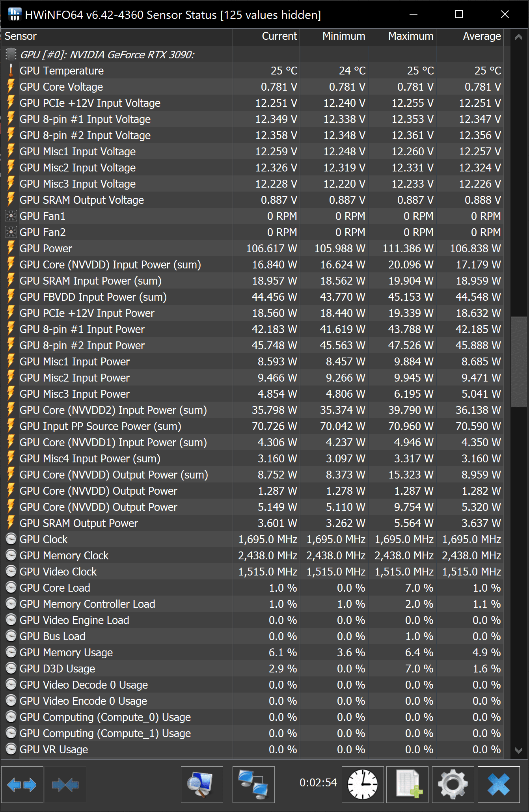Select the GPU 8-pin #2 Input Voltage row
529x812 pixels.
(x=252, y=135)
